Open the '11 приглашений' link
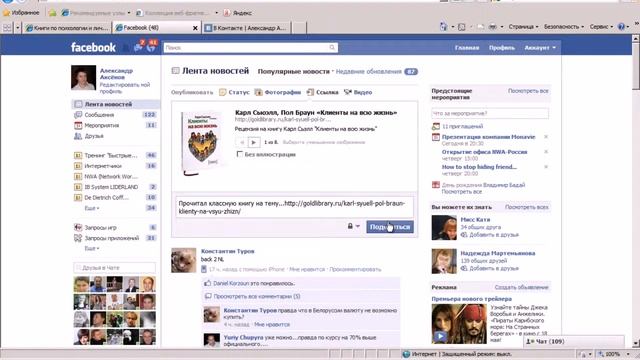Viewport: 640px width, 360px height. click(462, 127)
